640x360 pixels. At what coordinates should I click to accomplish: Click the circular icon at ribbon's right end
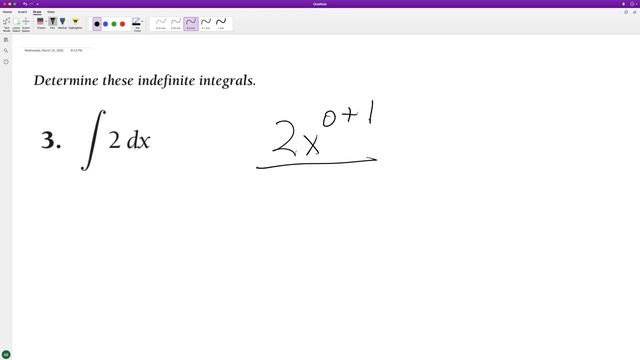(626, 12)
